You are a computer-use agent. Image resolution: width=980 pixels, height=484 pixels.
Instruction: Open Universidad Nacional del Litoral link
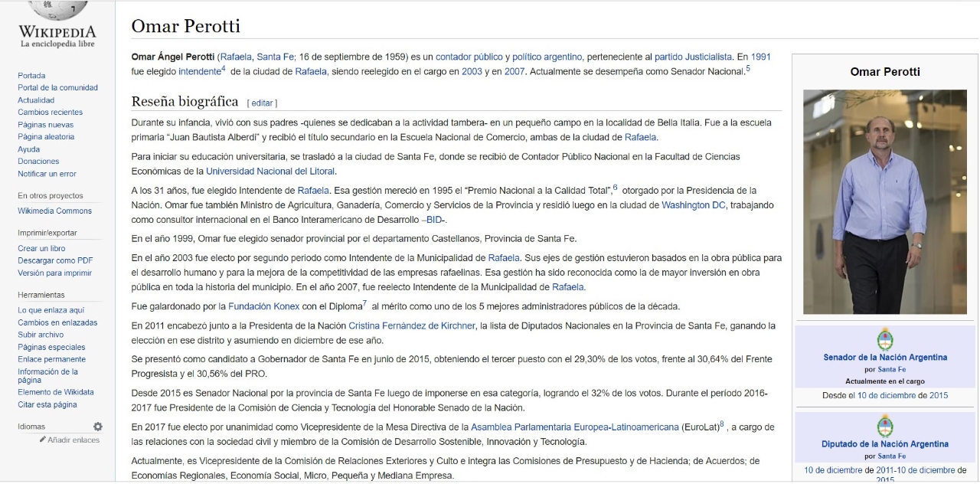pos(271,171)
